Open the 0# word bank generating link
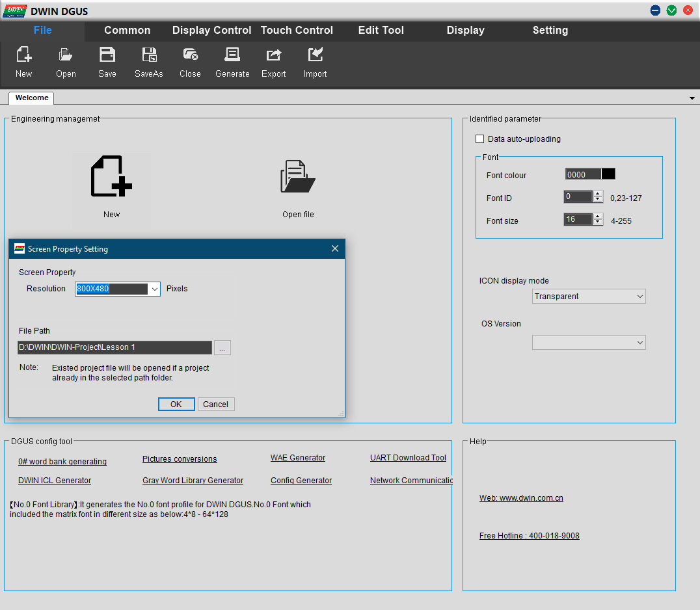Image resolution: width=700 pixels, height=610 pixels. pyautogui.click(x=62, y=462)
